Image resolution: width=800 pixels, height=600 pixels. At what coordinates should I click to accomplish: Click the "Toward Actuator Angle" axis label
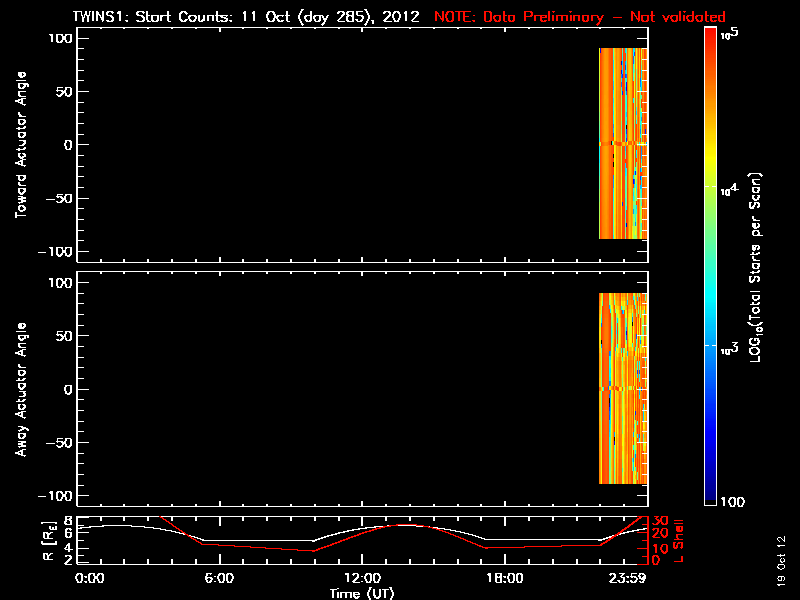pyautogui.click(x=21, y=145)
